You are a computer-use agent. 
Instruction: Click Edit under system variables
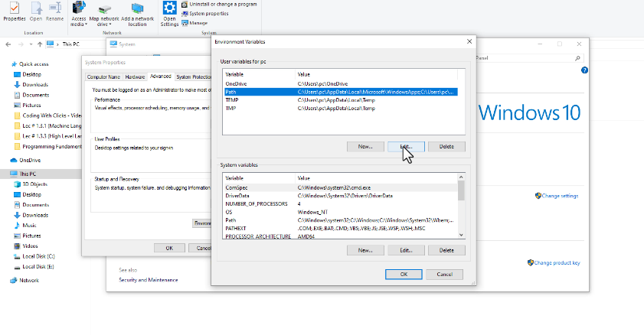pyautogui.click(x=406, y=250)
